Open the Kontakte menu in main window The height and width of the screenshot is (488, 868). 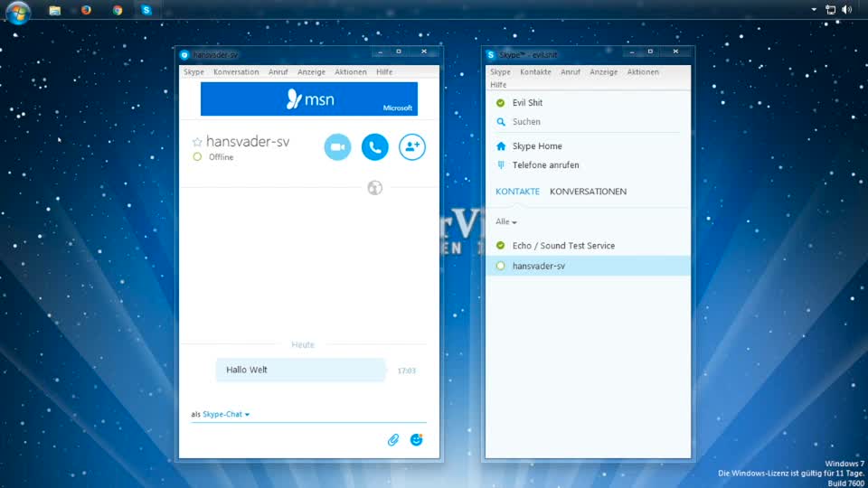coord(535,72)
